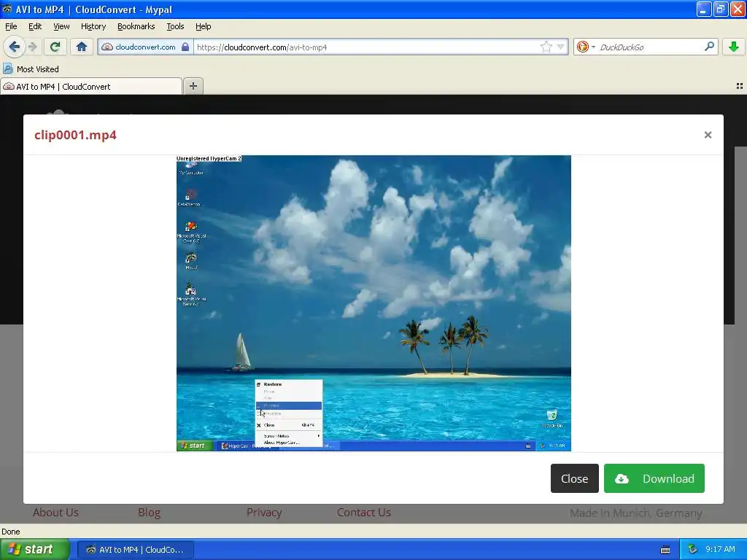Open the Tools menu

pos(175,26)
